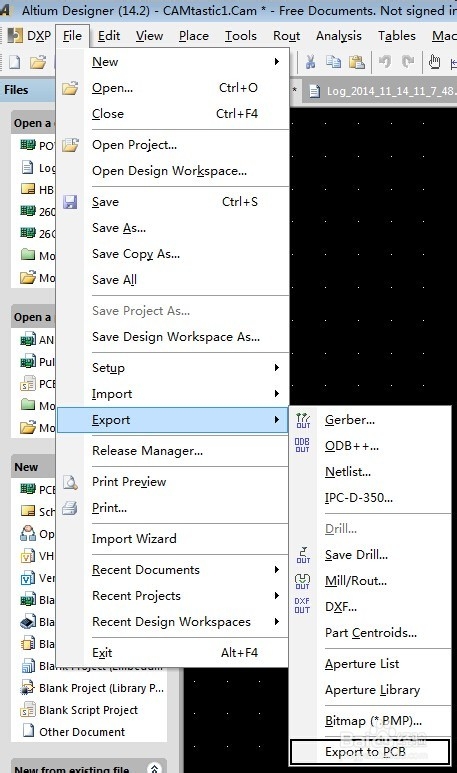Open the Edit menu

click(x=109, y=36)
